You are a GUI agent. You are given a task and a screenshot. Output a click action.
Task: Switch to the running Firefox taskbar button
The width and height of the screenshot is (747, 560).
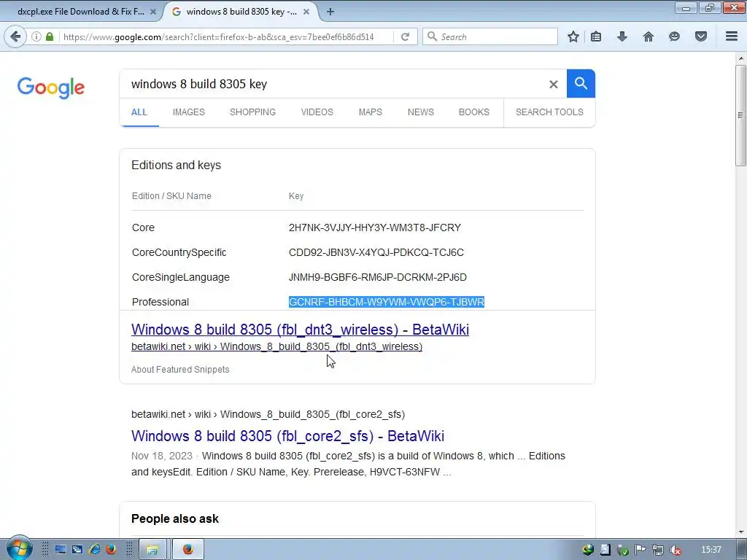pyautogui.click(x=187, y=550)
